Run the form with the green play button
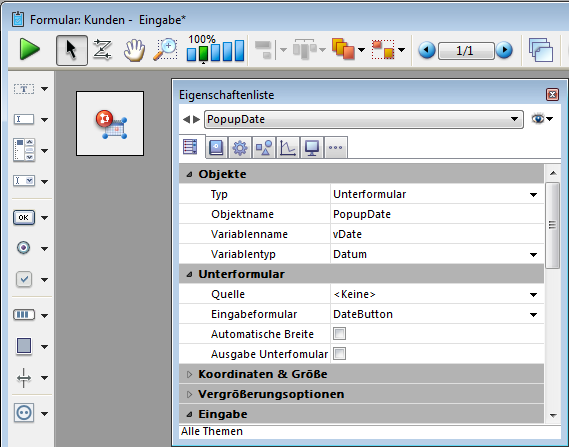Screen dimensions: 569x447 [x=29, y=49]
